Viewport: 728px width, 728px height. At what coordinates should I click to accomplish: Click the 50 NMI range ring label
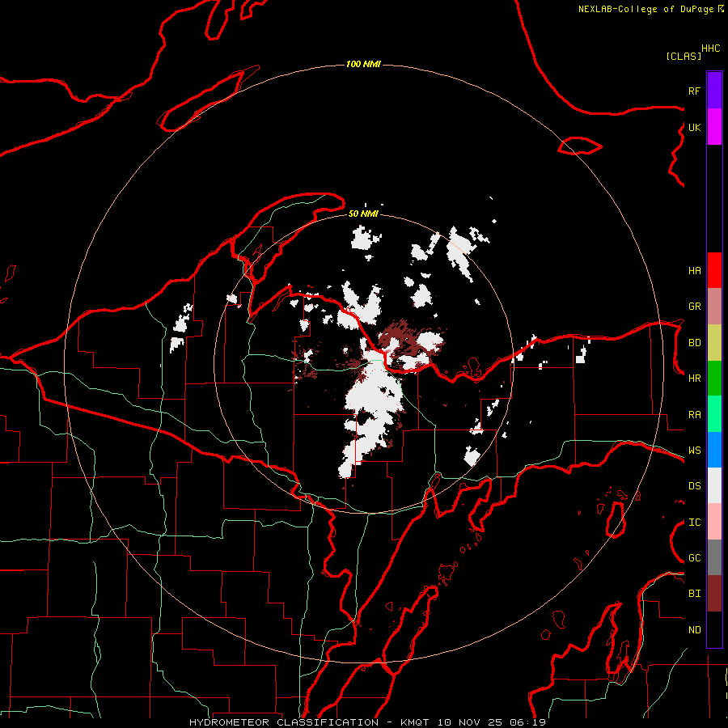[x=363, y=214]
